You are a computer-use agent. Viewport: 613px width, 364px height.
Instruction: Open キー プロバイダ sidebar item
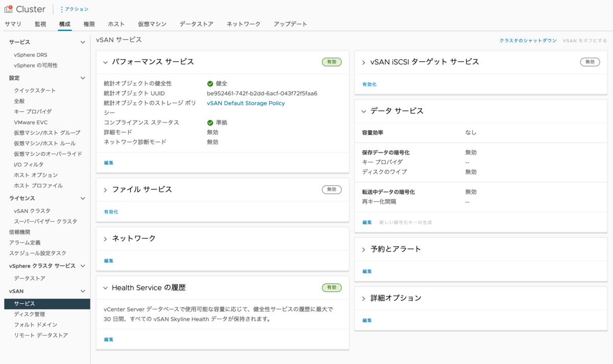33,111
